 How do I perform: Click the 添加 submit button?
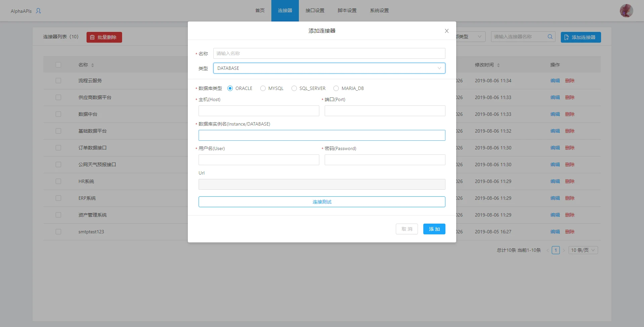[x=434, y=229]
